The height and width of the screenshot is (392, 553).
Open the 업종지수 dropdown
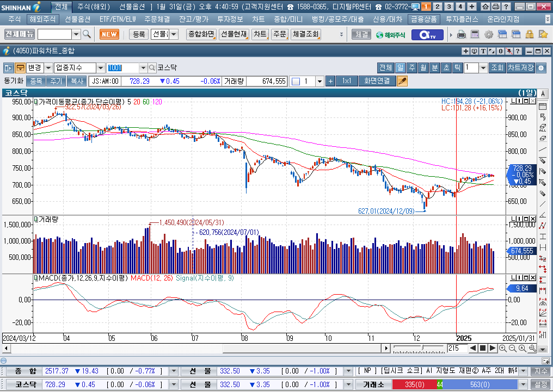point(101,67)
